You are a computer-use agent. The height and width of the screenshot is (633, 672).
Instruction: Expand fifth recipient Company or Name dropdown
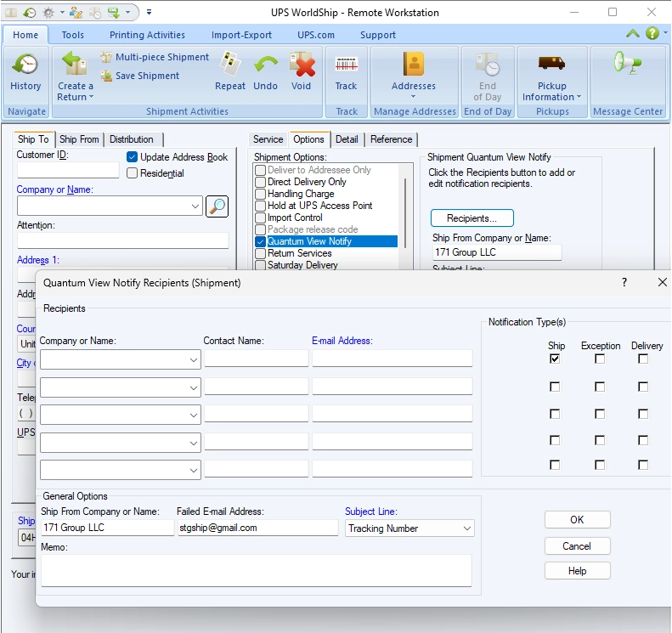click(x=194, y=471)
